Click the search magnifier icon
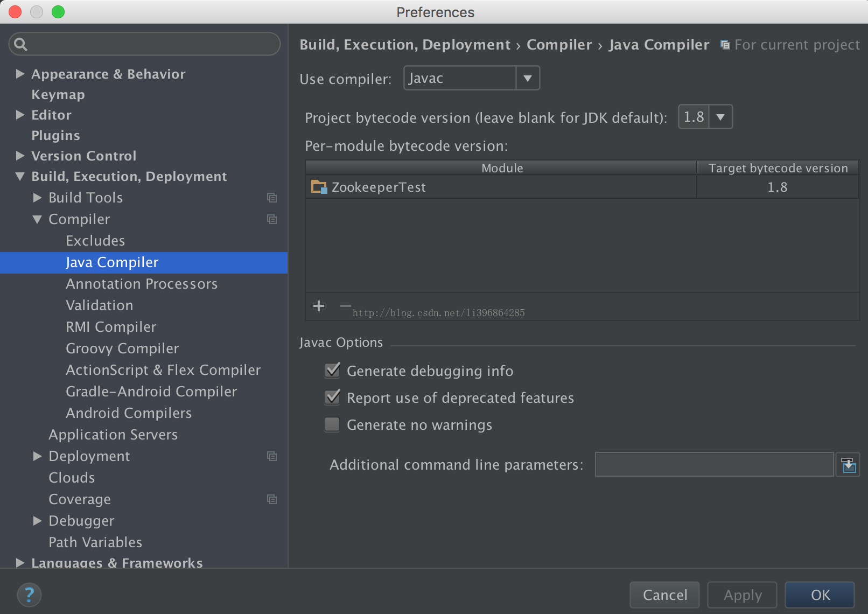Image resolution: width=868 pixels, height=614 pixels. pyautogui.click(x=20, y=44)
